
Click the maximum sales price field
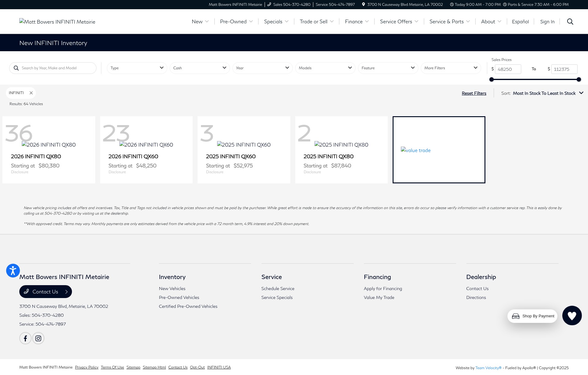564,69
